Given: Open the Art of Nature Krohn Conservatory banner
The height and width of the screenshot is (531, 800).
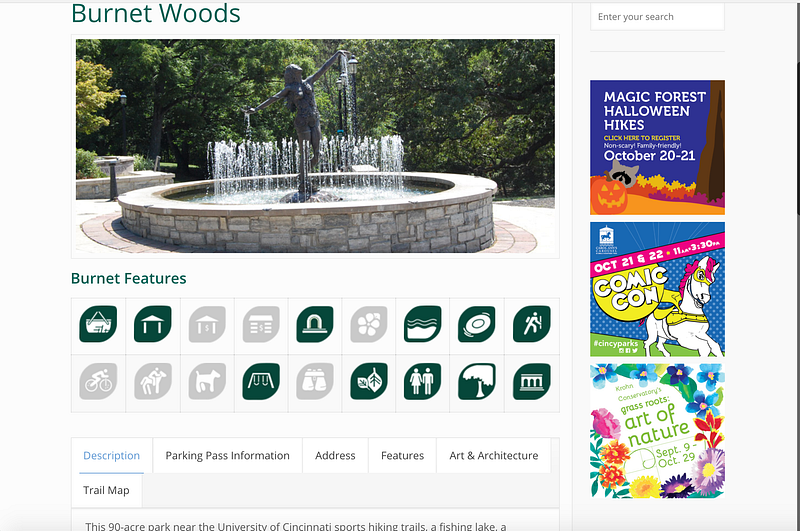Looking at the screenshot, I should [657, 431].
